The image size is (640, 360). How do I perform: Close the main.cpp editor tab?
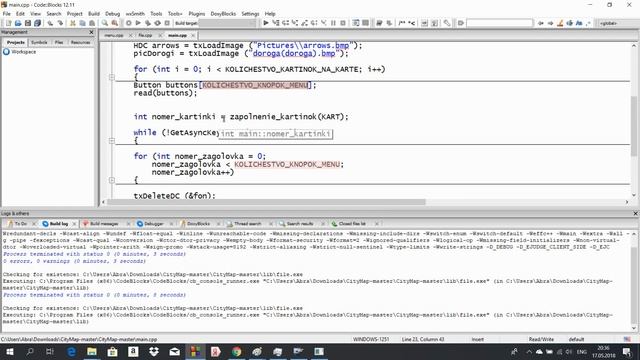193,36
